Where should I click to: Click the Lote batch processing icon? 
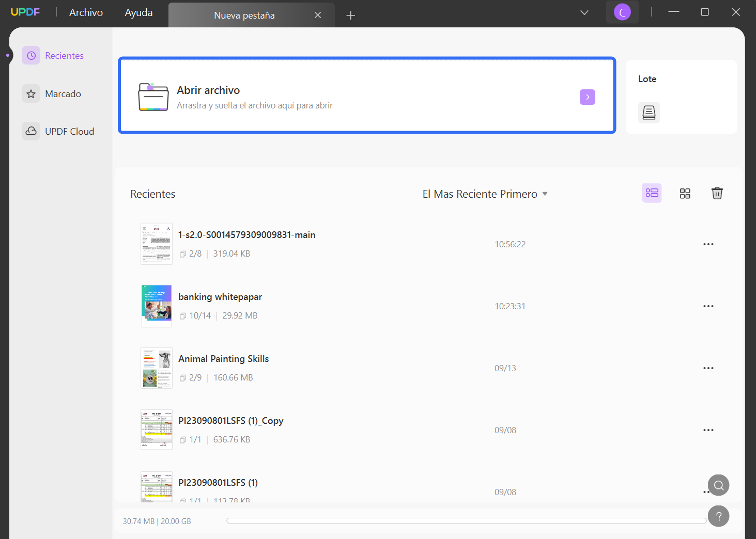[x=649, y=112]
